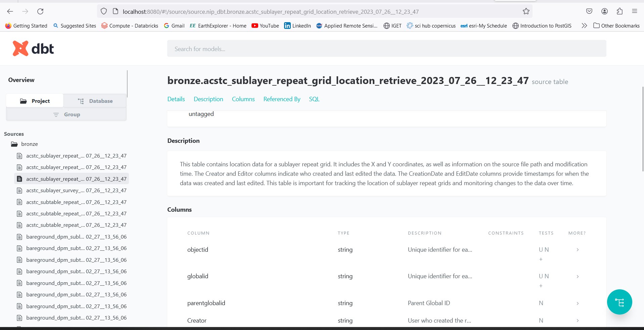Jump to the SQL section
This screenshot has height=330, width=644.
[x=314, y=99]
